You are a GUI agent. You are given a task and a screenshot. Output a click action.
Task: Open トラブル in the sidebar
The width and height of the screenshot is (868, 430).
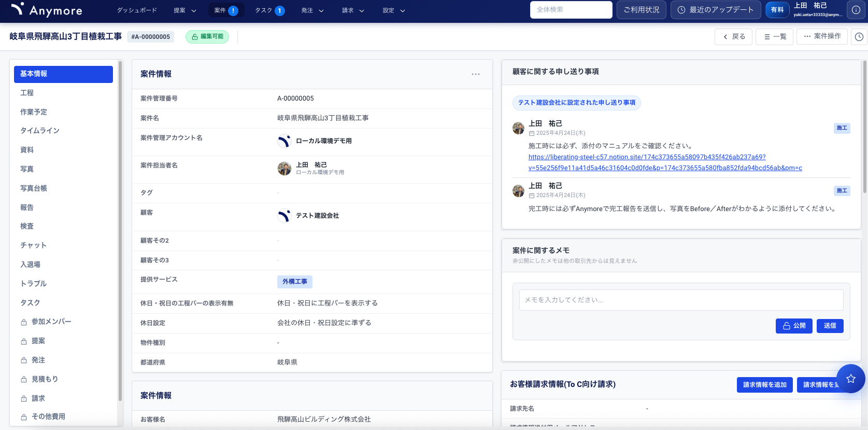coord(63,284)
